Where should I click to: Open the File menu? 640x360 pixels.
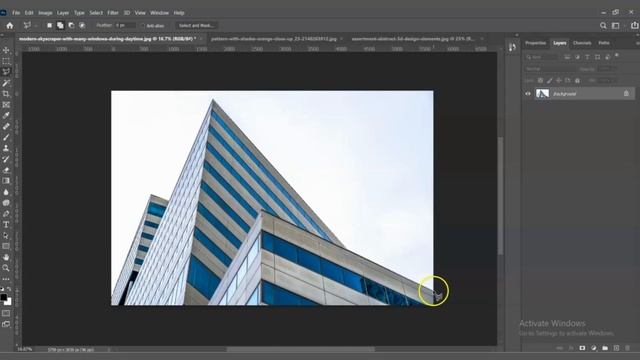point(16,13)
